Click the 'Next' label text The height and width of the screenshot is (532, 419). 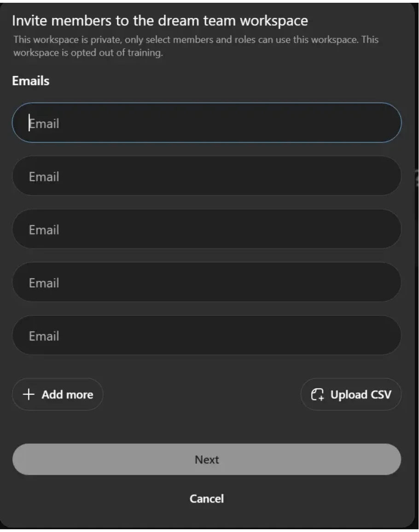(x=207, y=459)
